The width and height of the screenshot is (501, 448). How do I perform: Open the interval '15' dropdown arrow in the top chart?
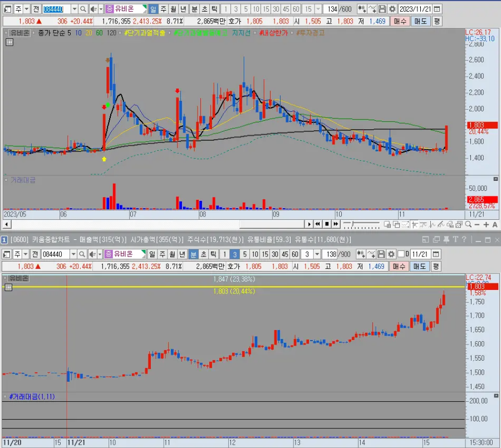pyautogui.click(x=318, y=9)
